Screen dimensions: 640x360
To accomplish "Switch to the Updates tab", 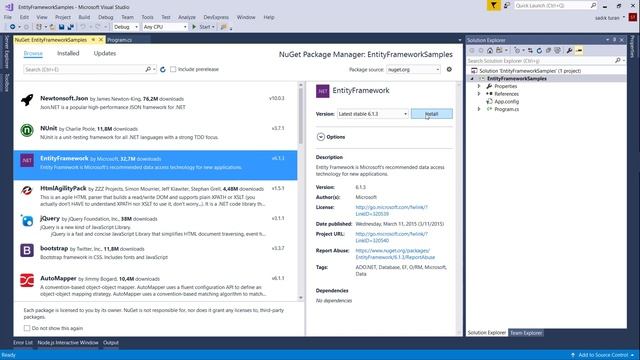I will click(104, 53).
